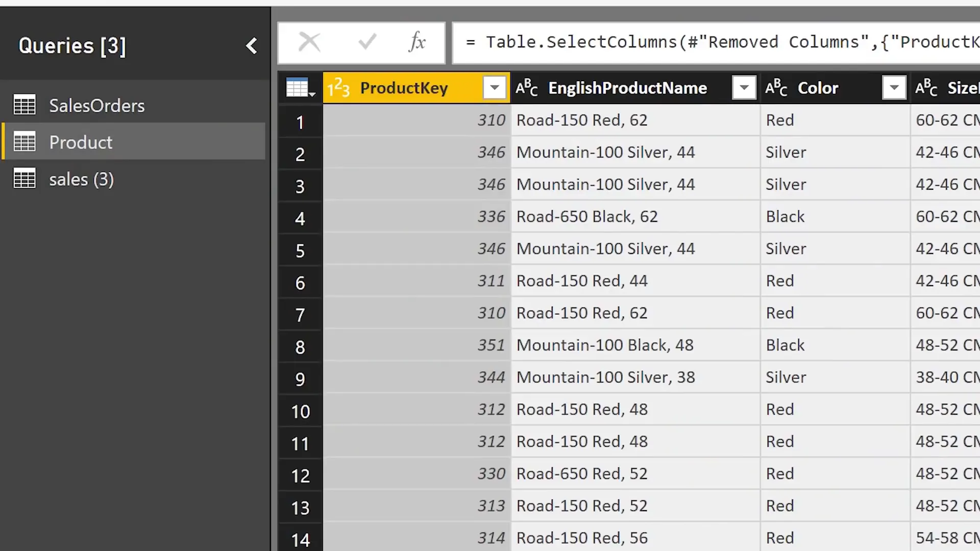Click the Queries [3] pane title
This screenshot has width=980, height=551.
pos(72,46)
